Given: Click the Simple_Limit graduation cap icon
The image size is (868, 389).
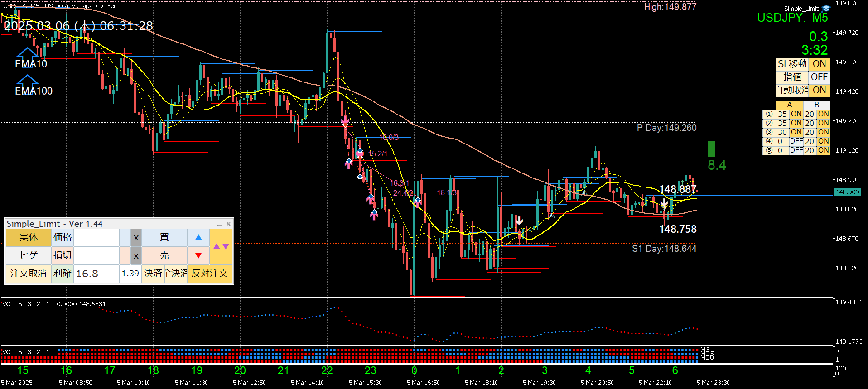Looking at the screenshot, I should tap(826, 9).
